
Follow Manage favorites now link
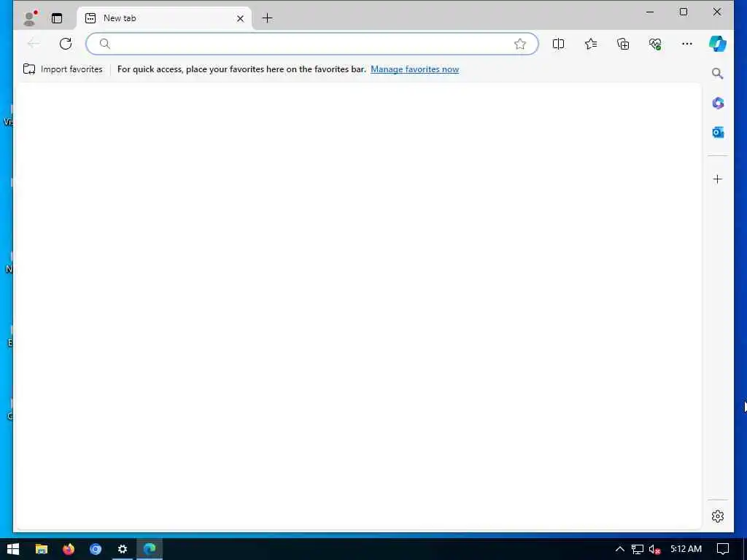(x=414, y=69)
